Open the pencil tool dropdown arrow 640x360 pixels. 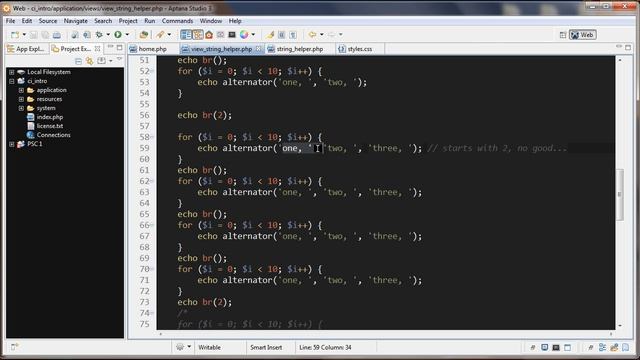pos(169,35)
